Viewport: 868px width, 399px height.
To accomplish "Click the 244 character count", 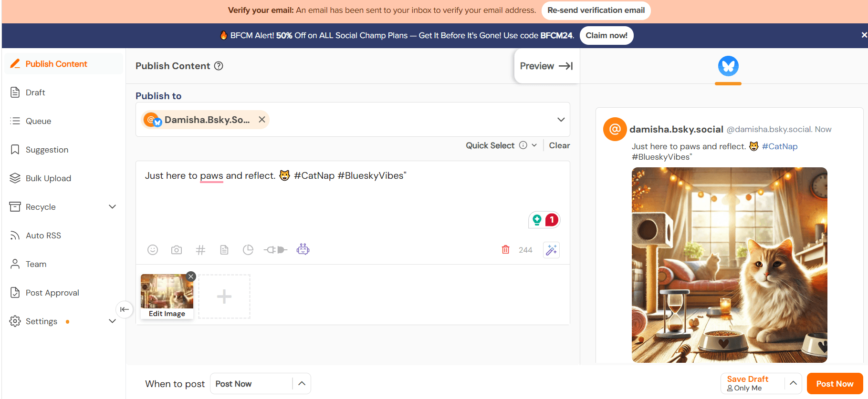I will coord(525,250).
